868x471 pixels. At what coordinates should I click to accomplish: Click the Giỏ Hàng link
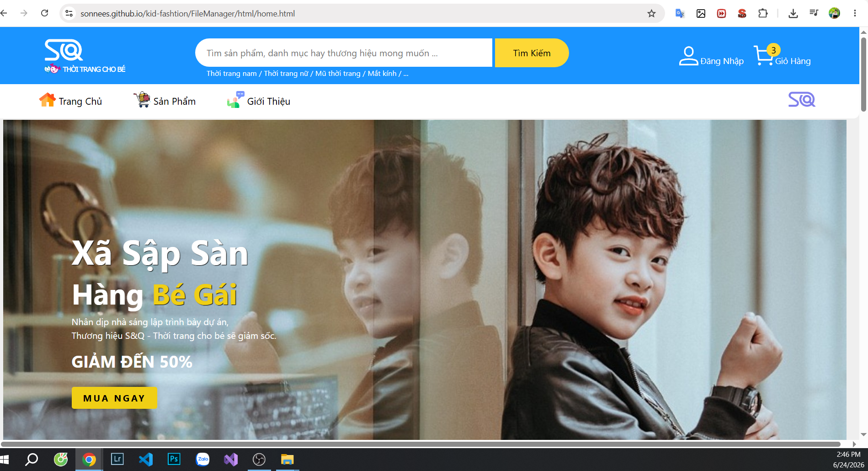[793, 61]
